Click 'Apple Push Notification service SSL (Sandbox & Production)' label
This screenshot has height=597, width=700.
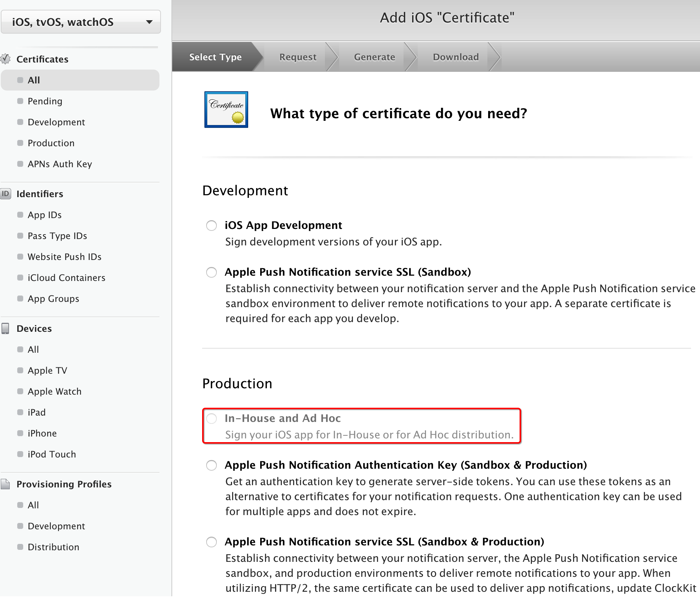pyautogui.click(x=384, y=542)
